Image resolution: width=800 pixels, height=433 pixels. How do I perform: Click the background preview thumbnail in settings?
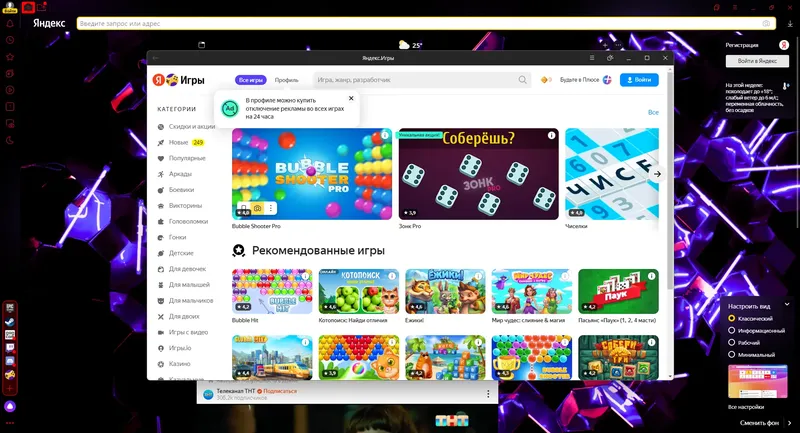757,381
